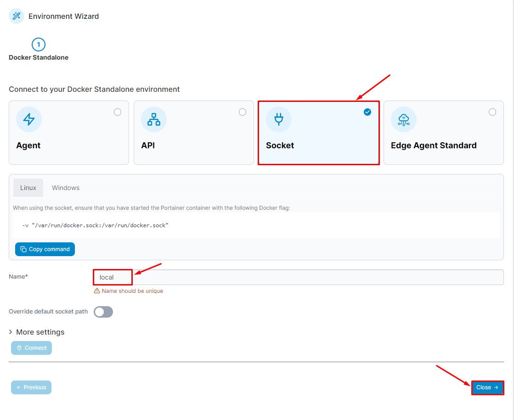Click the Socket card title
Screen dimensions: 514x420
coord(280,146)
